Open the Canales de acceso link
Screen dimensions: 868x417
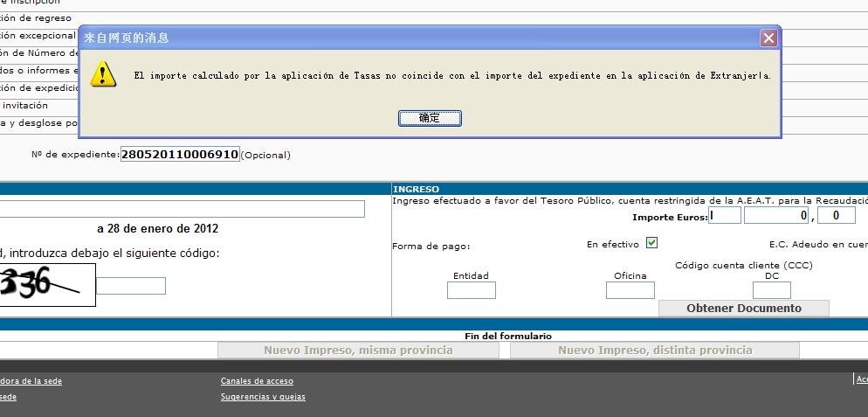tap(257, 381)
